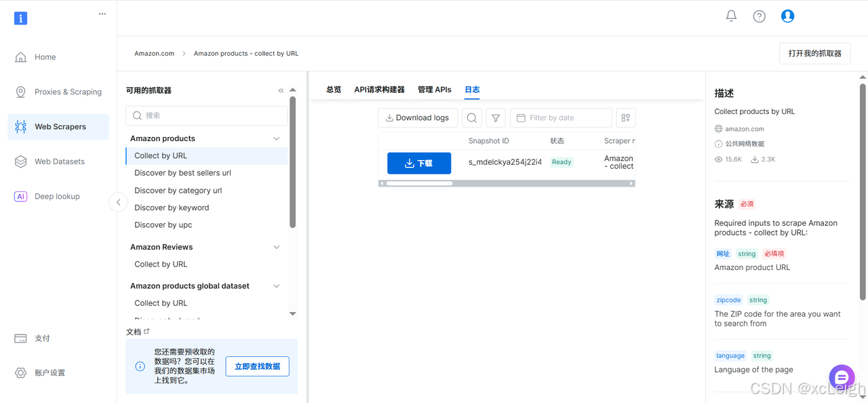This screenshot has height=403, width=868.
Task: Click the 网址 parameter tag
Action: pyautogui.click(x=724, y=254)
